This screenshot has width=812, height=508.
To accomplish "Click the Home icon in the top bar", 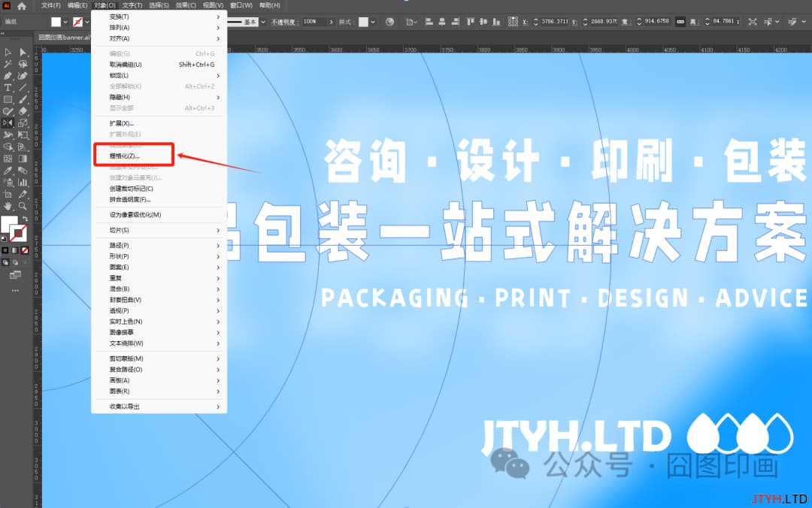I will click(22, 6).
